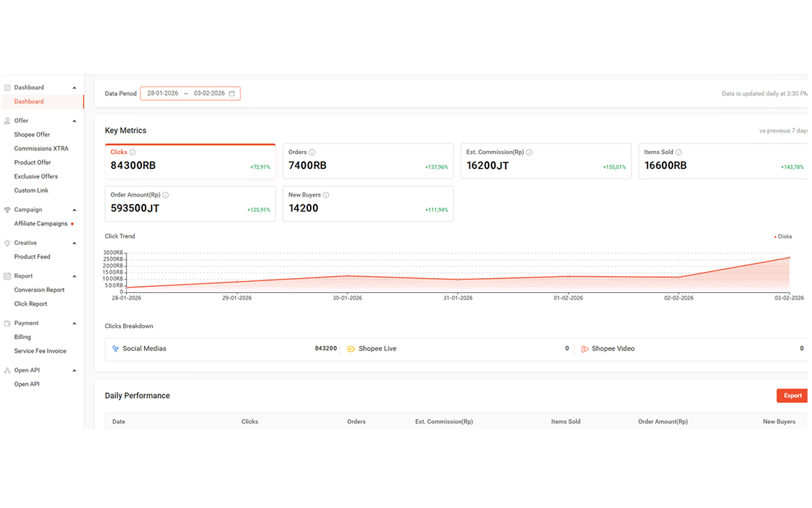Open the Custom Link page
Image resolution: width=812 pixels, height=508 pixels.
(x=31, y=190)
